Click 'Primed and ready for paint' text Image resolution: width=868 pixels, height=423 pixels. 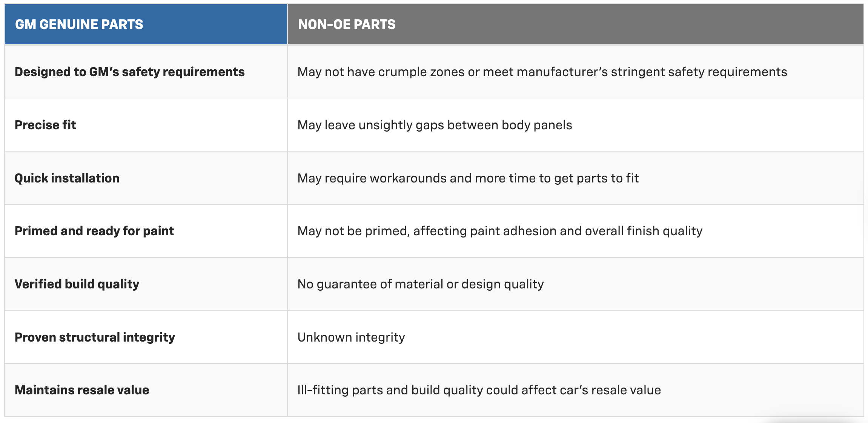[x=94, y=231]
